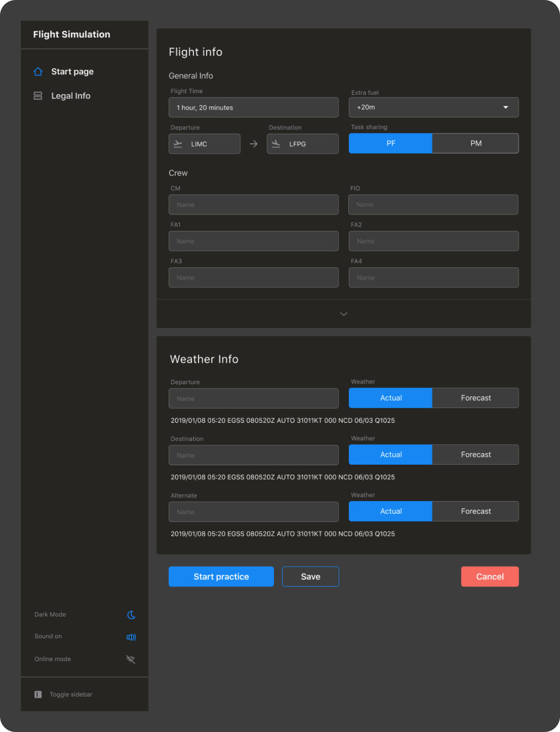The width and height of the screenshot is (560, 732).
Task: Click Start practice button
Action: pyautogui.click(x=221, y=577)
